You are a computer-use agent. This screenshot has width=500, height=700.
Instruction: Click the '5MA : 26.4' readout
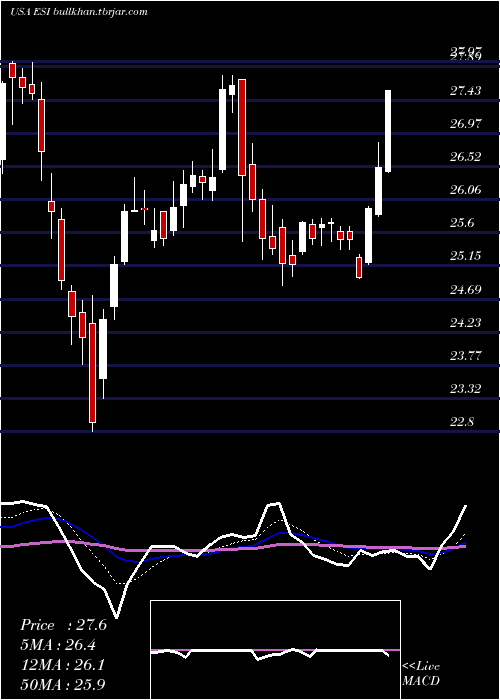(59, 645)
